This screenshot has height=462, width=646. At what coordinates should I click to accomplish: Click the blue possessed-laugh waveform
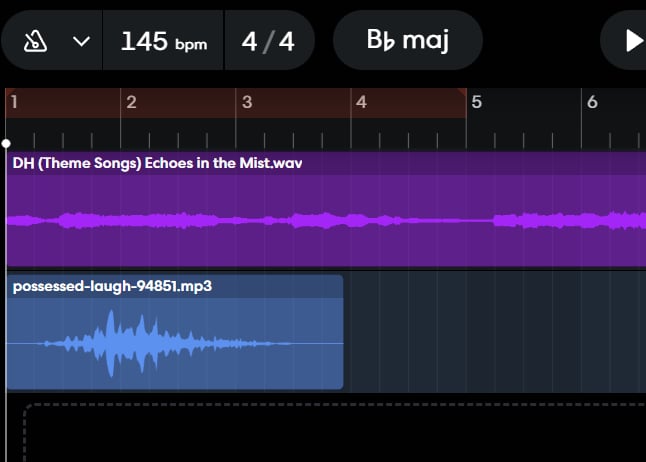[x=175, y=343]
